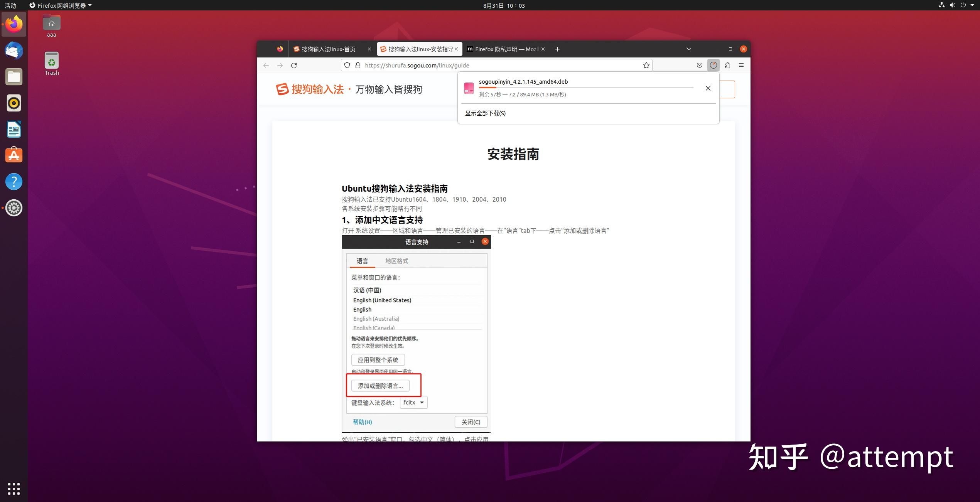Click the bookmark star icon in address bar
The image size is (980, 502).
tap(646, 65)
